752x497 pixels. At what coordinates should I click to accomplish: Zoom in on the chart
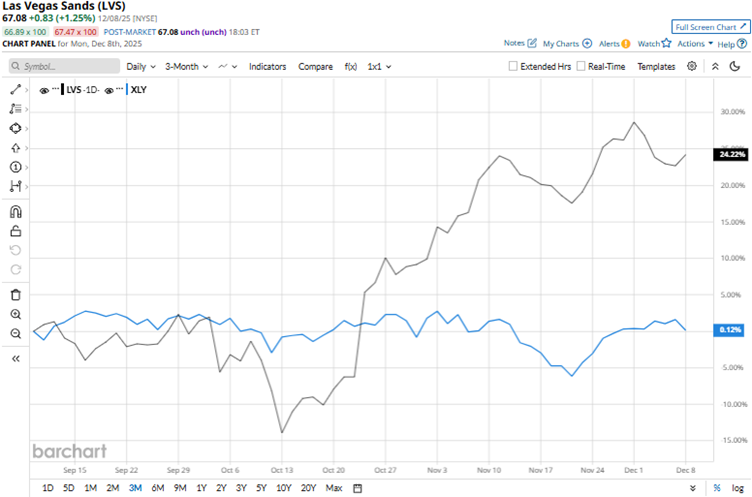pos(15,314)
